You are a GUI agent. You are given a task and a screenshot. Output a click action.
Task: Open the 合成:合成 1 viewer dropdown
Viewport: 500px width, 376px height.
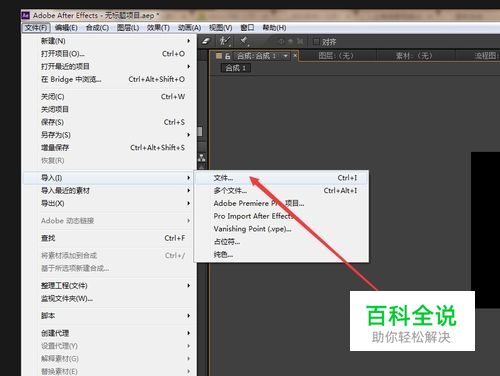point(286,56)
